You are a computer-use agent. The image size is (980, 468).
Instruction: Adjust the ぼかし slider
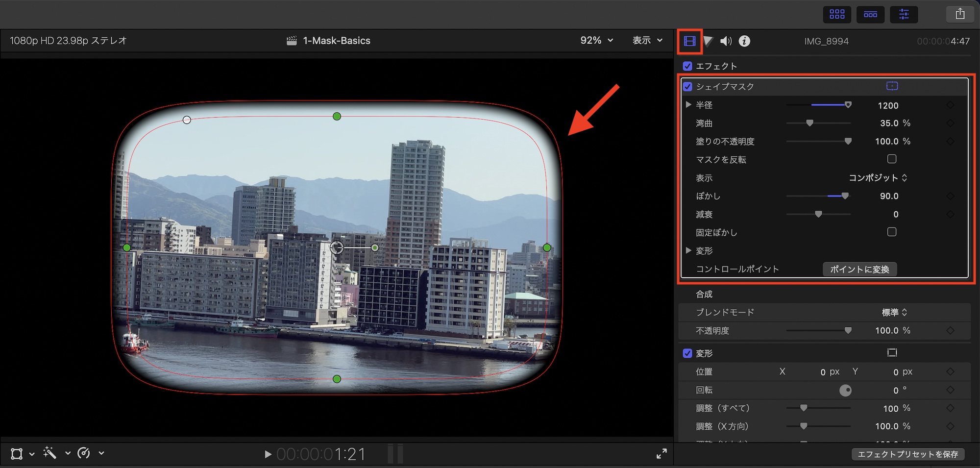pyautogui.click(x=818, y=196)
